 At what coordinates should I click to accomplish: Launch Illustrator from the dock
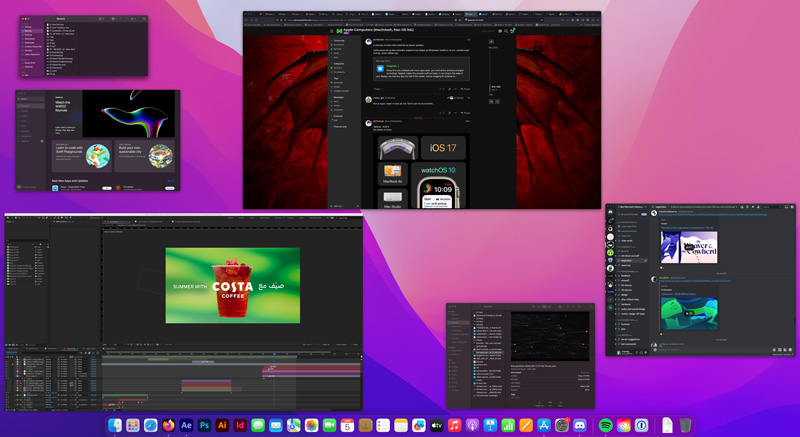222,426
